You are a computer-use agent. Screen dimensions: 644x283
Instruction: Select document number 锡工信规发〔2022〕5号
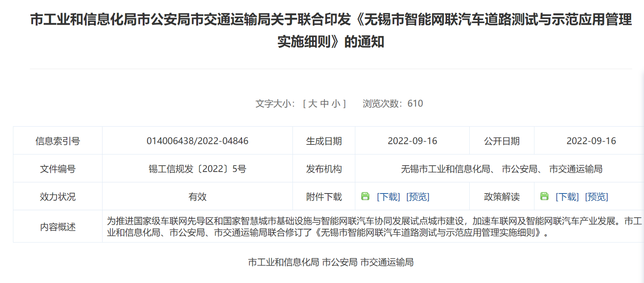pos(198,169)
